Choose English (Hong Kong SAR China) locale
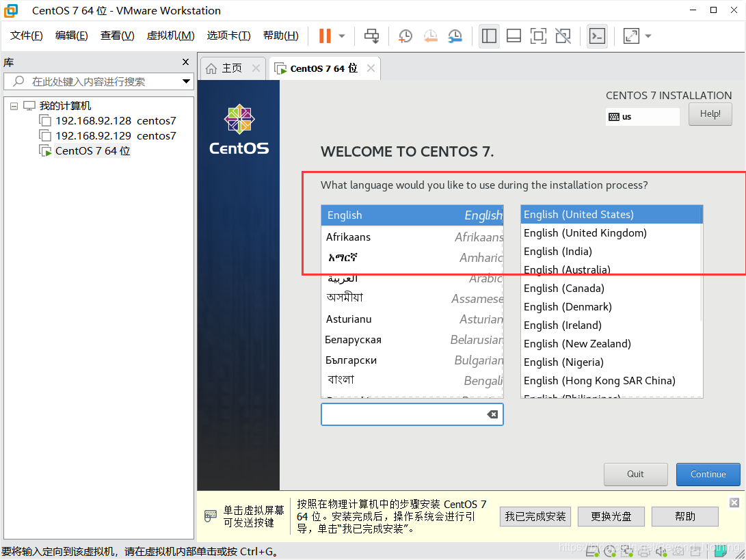Viewport: 746px width, 560px height. (611, 381)
